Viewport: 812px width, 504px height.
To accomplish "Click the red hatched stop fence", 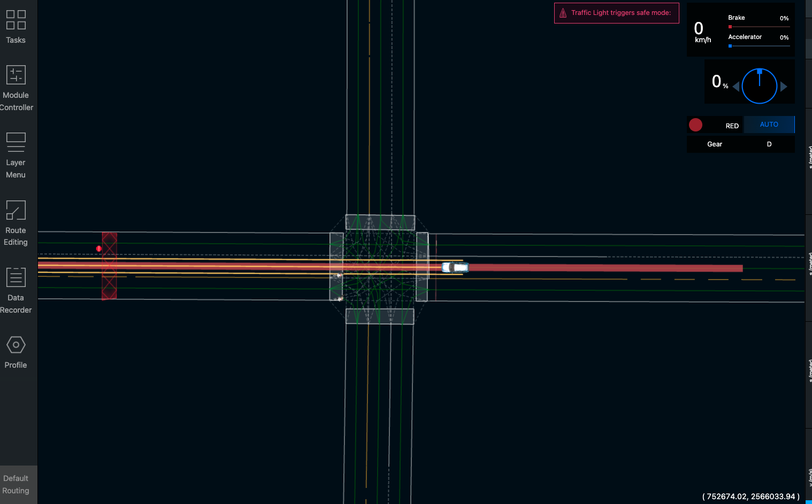I will [x=109, y=266].
